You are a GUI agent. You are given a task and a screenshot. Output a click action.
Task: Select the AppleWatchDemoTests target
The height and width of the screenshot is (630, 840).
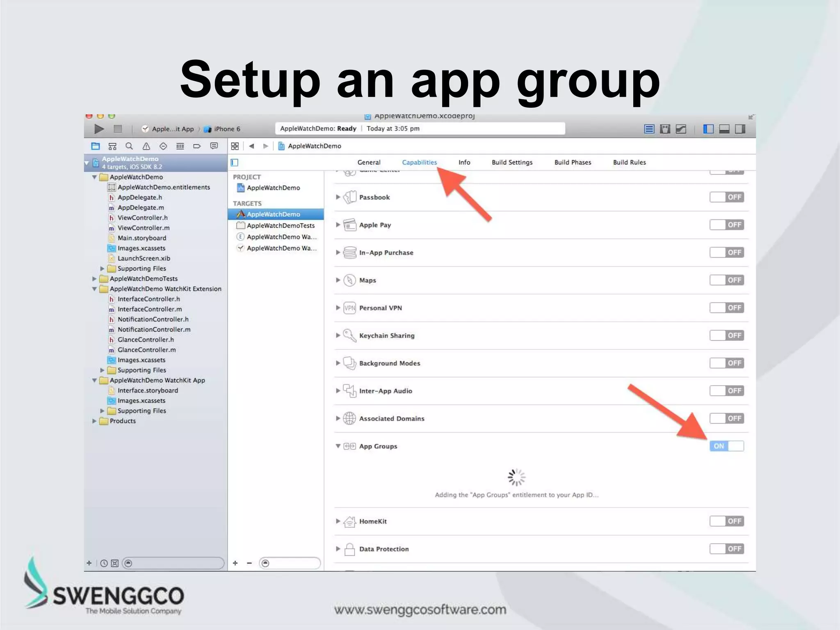pos(276,226)
